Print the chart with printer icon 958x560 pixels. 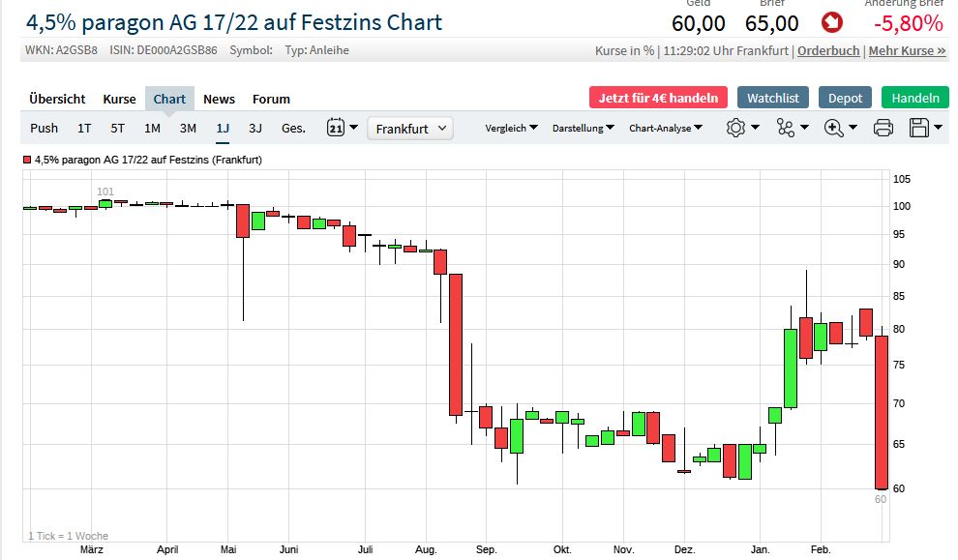[883, 128]
